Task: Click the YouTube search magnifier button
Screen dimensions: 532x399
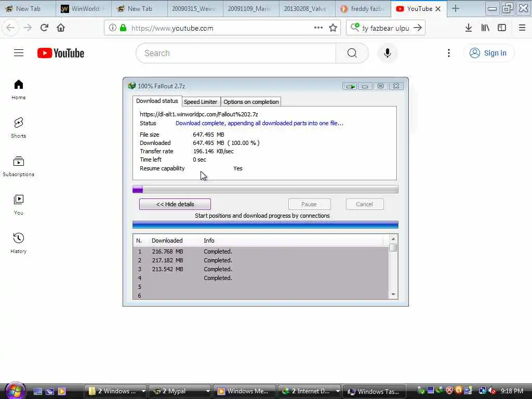Action: pos(352,53)
